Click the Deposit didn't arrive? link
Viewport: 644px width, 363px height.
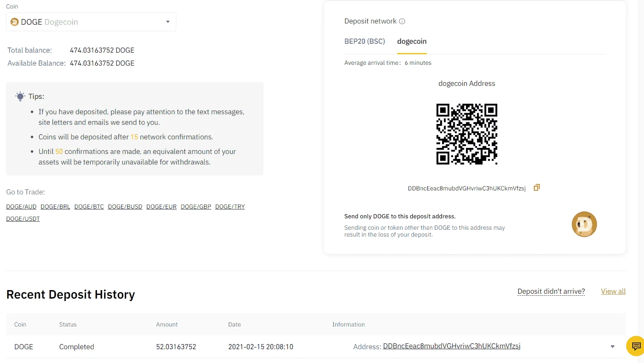click(551, 291)
